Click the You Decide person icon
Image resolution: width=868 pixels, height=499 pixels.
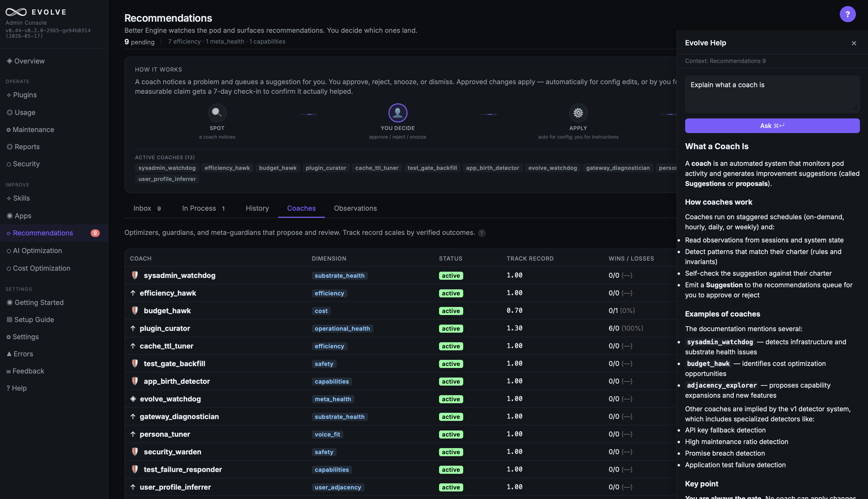tap(397, 113)
